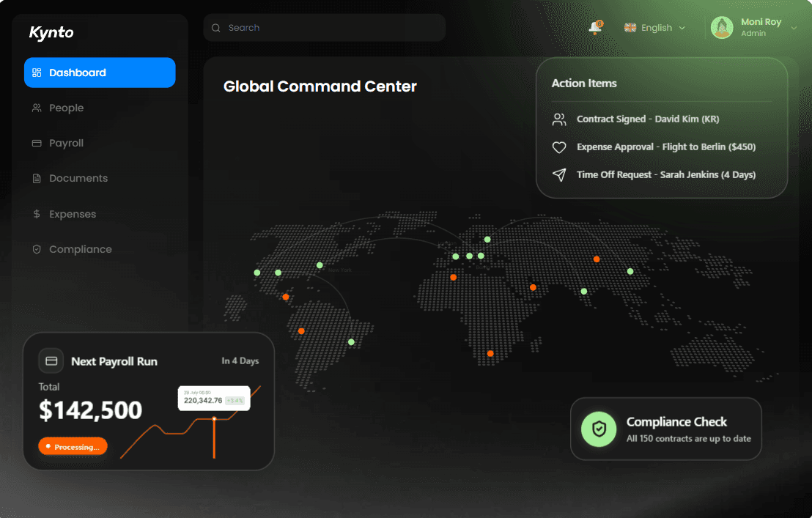Screen dimensions: 812x518
Task: Select the Expenses dollar icon
Action: tap(37, 213)
